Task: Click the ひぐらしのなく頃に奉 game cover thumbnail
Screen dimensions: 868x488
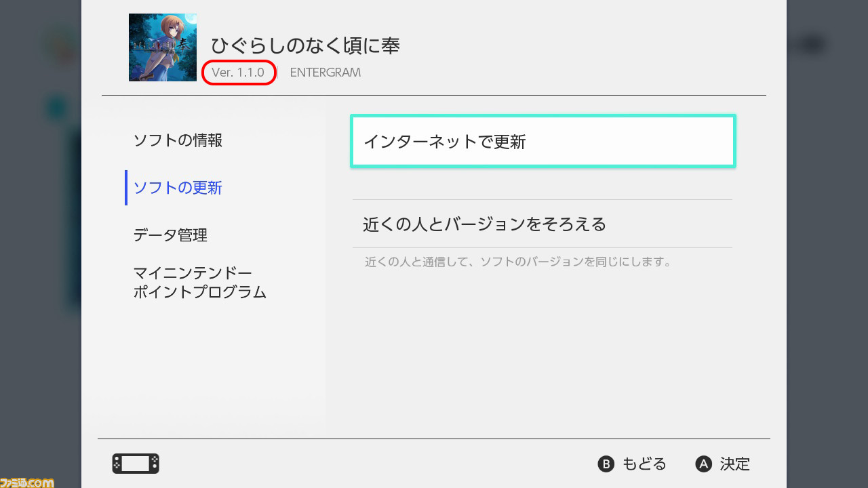Action: tap(163, 47)
